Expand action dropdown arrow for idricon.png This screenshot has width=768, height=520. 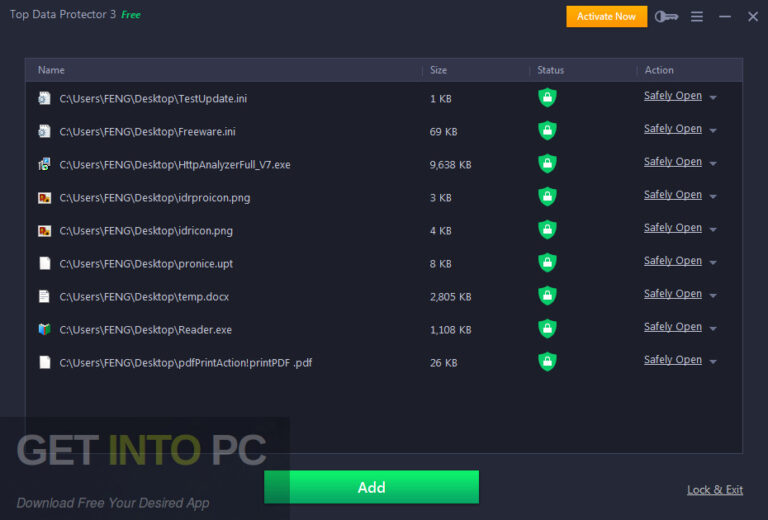[713, 229]
